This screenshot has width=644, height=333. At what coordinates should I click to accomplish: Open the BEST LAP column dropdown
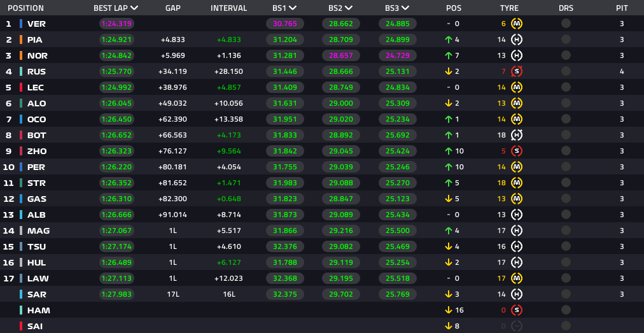click(134, 8)
